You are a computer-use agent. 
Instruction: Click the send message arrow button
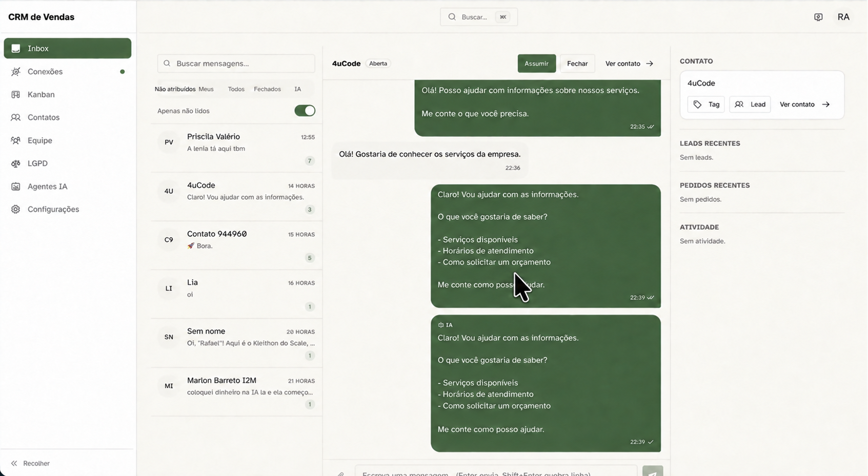pyautogui.click(x=653, y=471)
